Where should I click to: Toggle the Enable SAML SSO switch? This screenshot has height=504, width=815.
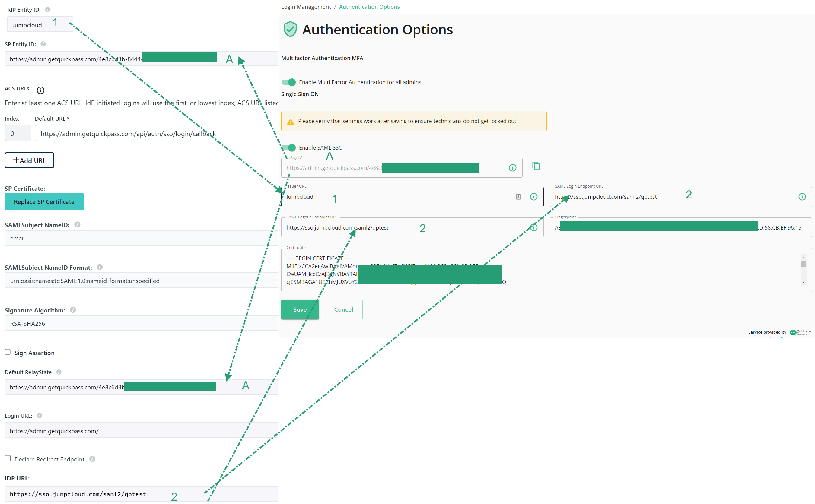tap(288, 147)
